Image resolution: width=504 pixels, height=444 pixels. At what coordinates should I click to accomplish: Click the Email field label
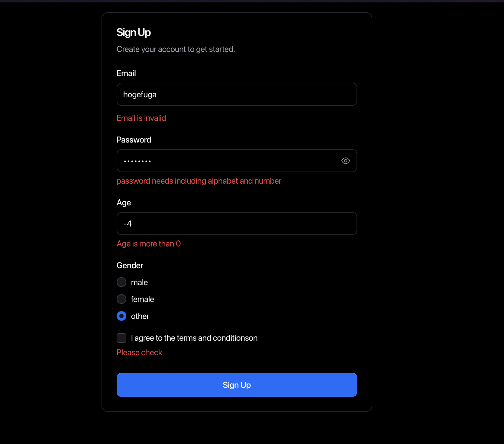tap(126, 73)
